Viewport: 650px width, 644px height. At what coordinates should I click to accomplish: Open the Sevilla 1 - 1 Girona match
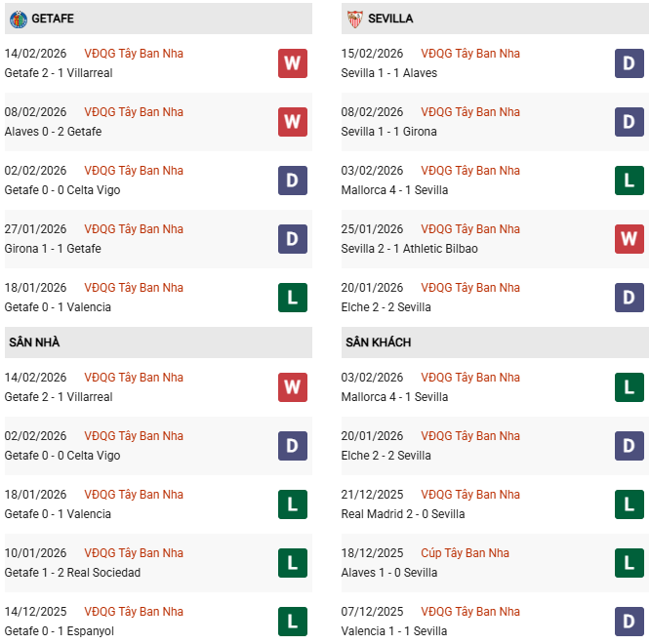tap(389, 132)
